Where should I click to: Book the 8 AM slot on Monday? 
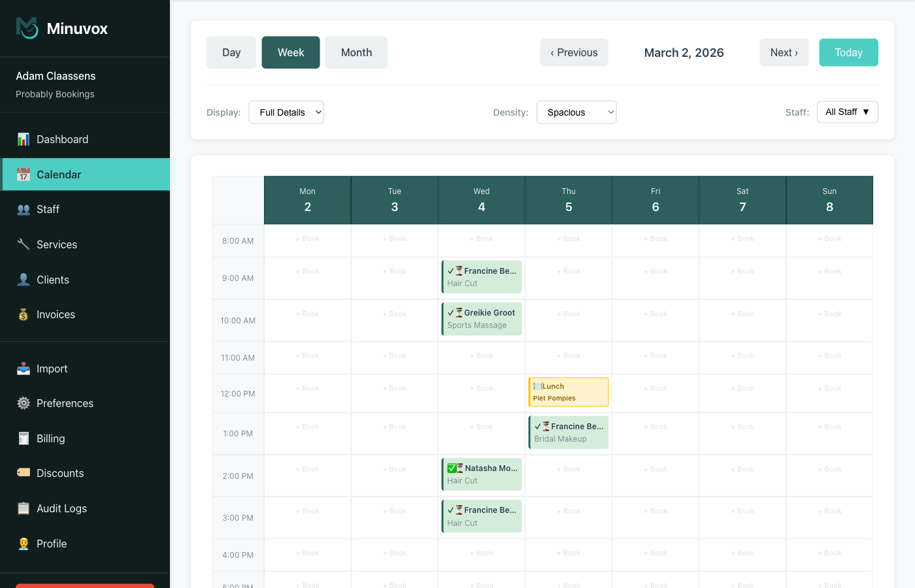pyautogui.click(x=307, y=239)
